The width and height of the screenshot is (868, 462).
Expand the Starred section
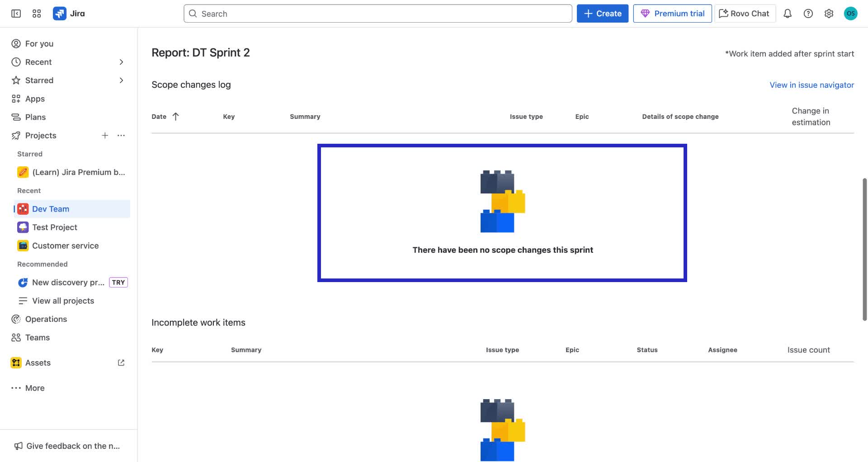(121, 80)
